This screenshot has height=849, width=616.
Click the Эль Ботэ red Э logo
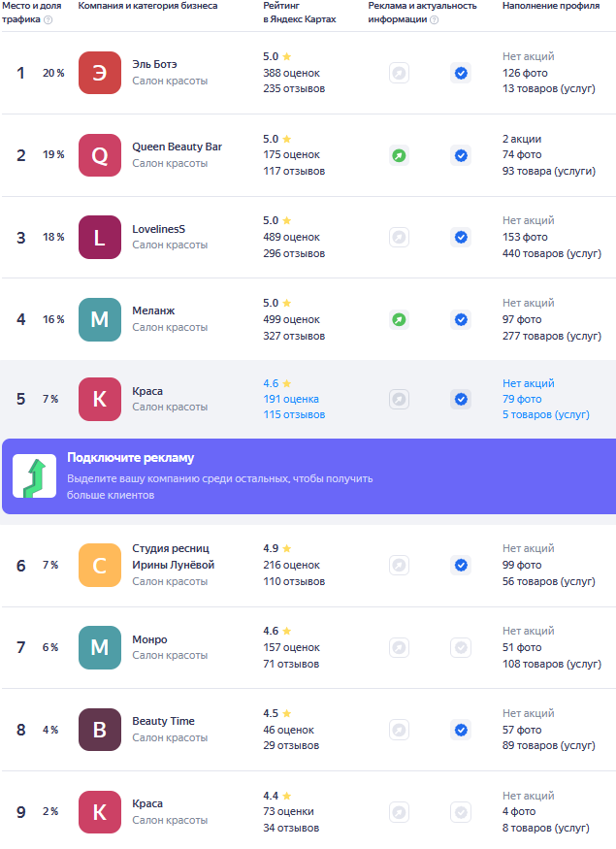tap(100, 73)
